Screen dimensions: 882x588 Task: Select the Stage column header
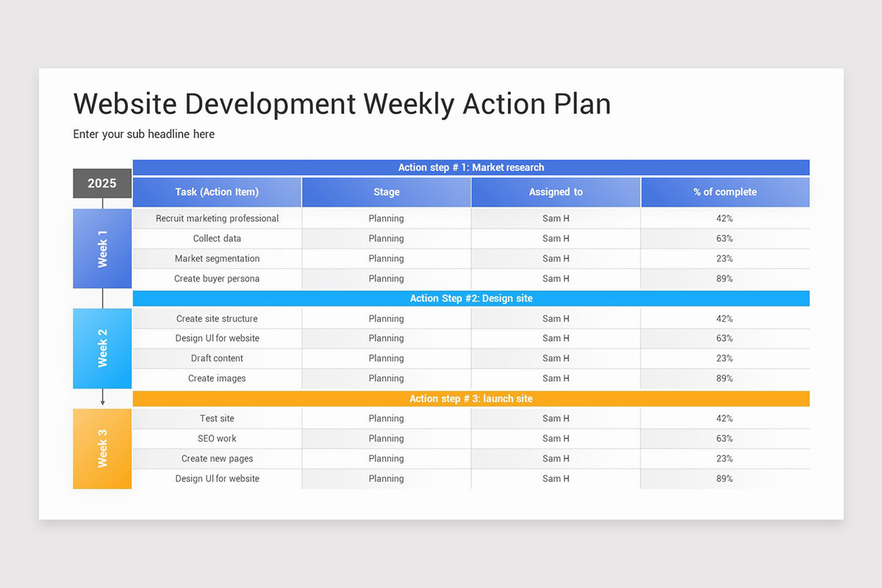click(x=386, y=191)
